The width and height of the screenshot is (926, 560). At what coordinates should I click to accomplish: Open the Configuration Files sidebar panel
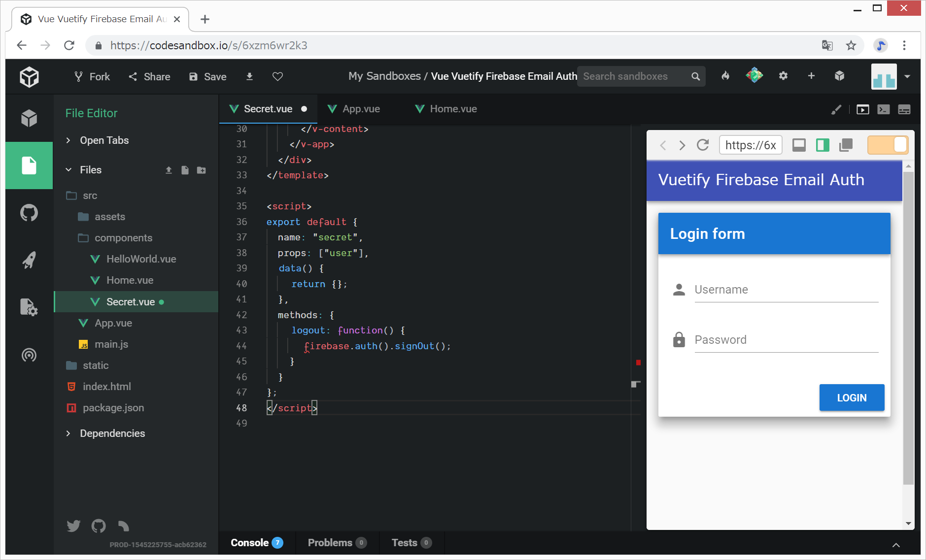click(29, 307)
